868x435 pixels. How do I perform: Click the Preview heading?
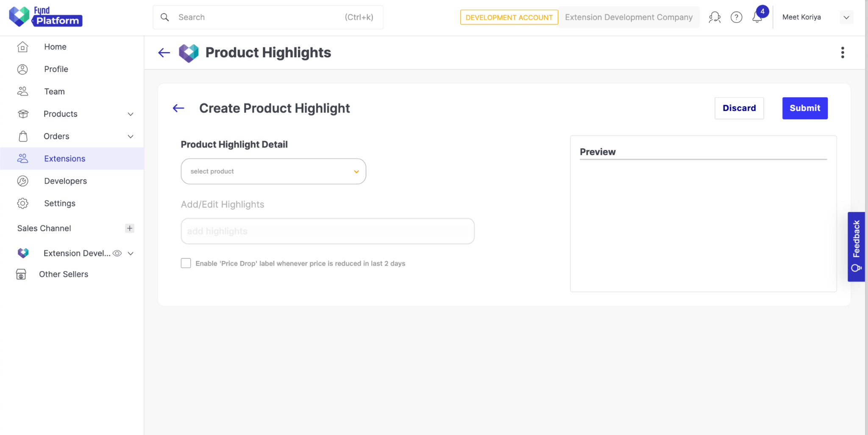(598, 152)
